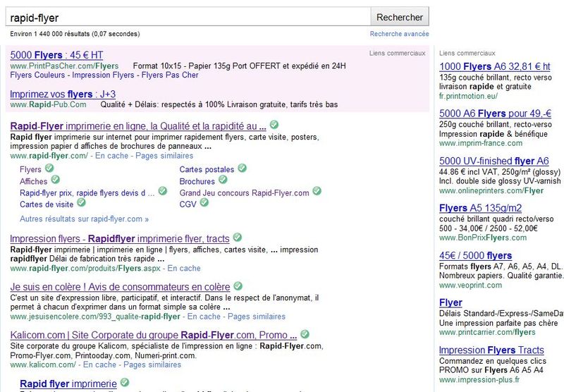Open the 5000 Flyers : 45 € HT ad
Screen dimensions: 564x392
(56, 55)
